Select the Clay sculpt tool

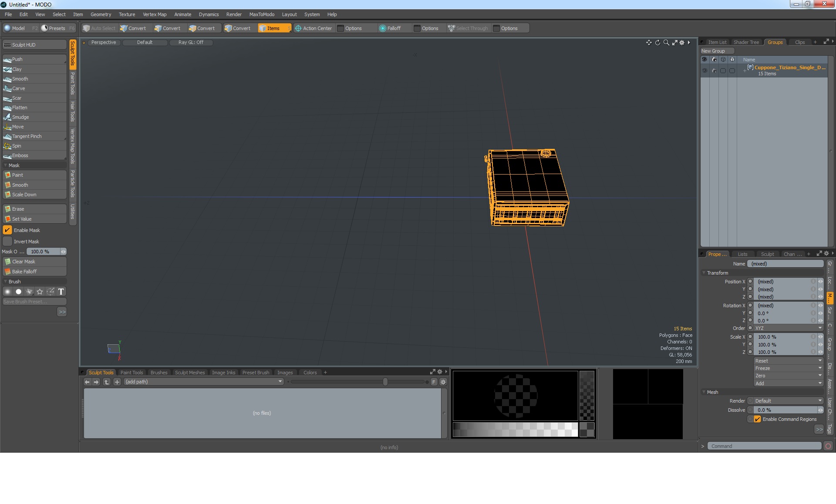(34, 69)
